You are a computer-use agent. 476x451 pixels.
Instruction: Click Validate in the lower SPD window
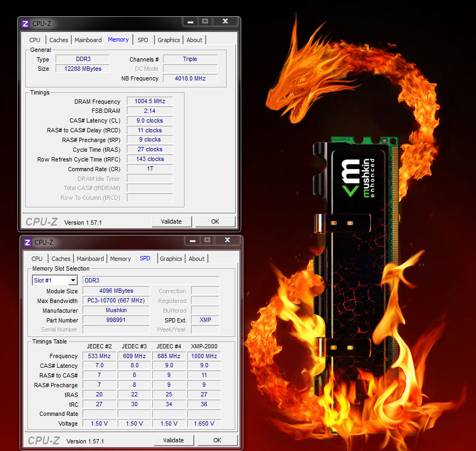click(x=174, y=440)
